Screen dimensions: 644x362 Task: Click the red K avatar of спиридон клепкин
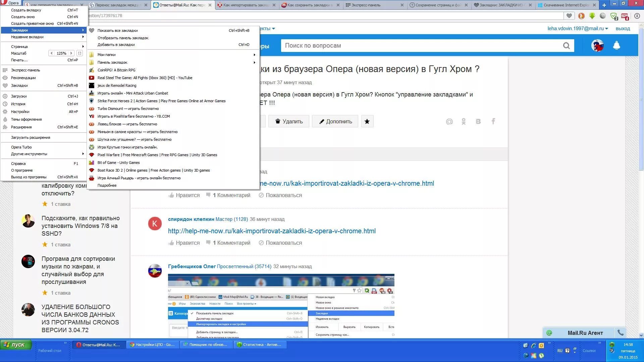(155, 224)
